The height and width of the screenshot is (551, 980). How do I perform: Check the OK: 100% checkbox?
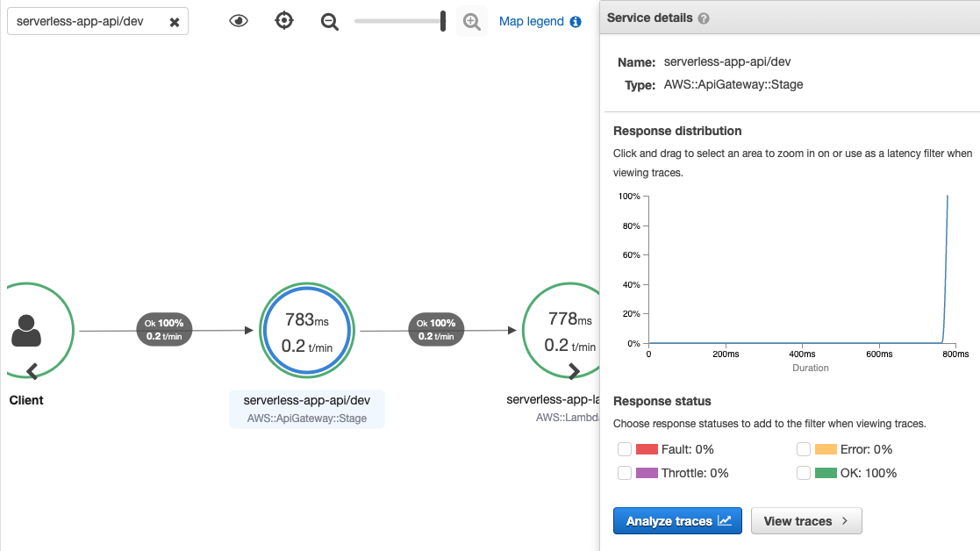point(804,473)
